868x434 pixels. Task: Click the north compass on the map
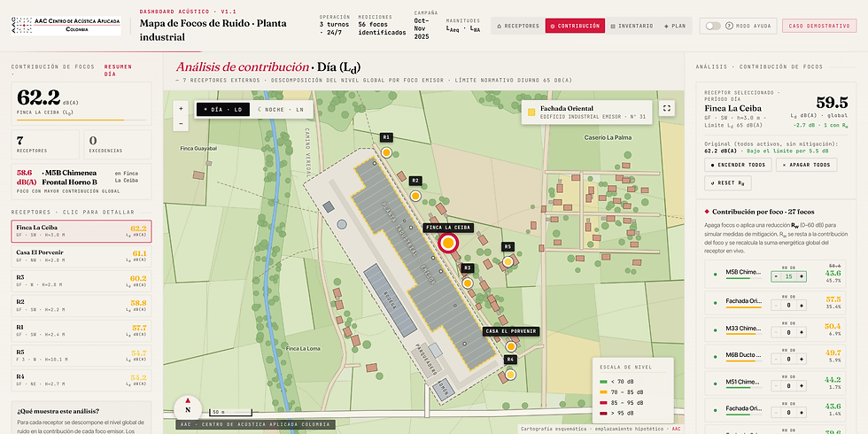click(x=188, y=409)
